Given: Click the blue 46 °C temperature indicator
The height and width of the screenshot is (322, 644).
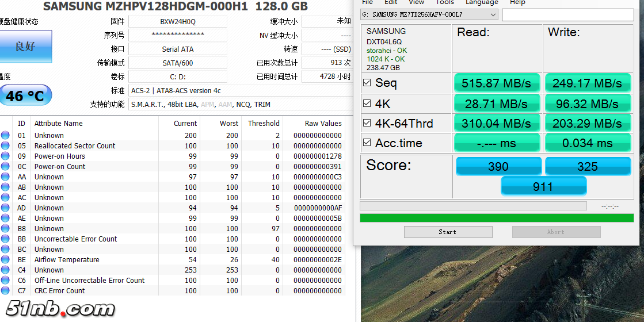Looking at the screenshot, I should [x=25, y=95].
